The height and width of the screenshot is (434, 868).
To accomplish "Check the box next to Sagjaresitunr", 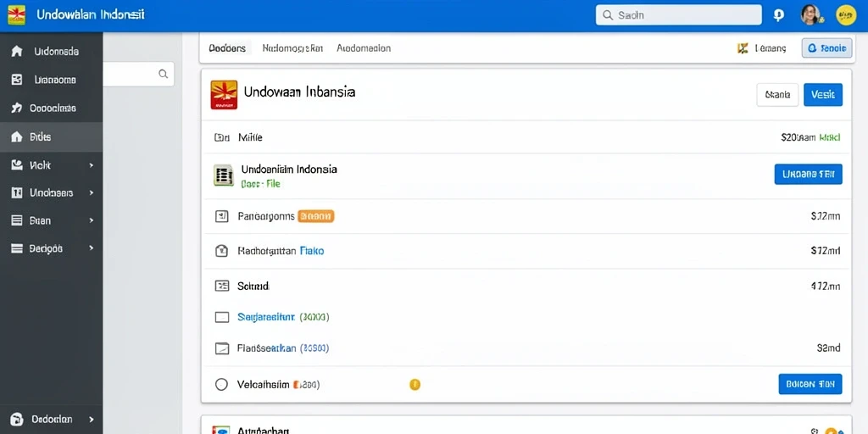I will [x=221, y=317].
